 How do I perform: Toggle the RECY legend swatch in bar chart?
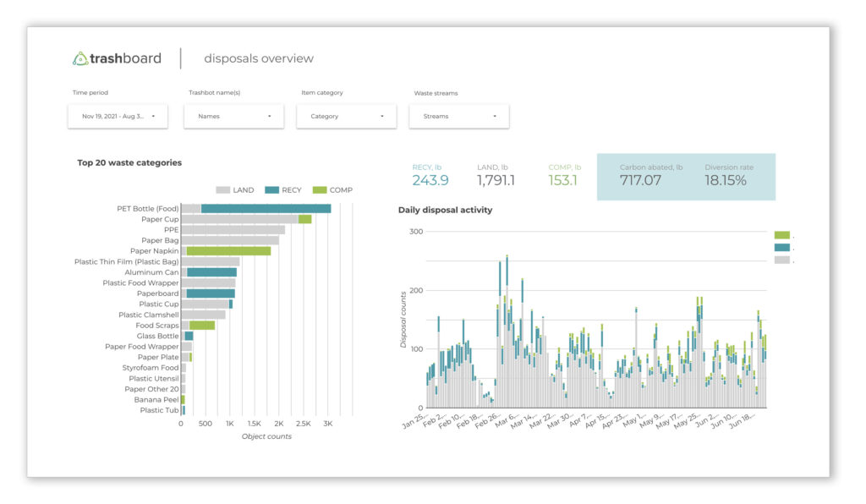pyautogui.click(x=271, y=190)
